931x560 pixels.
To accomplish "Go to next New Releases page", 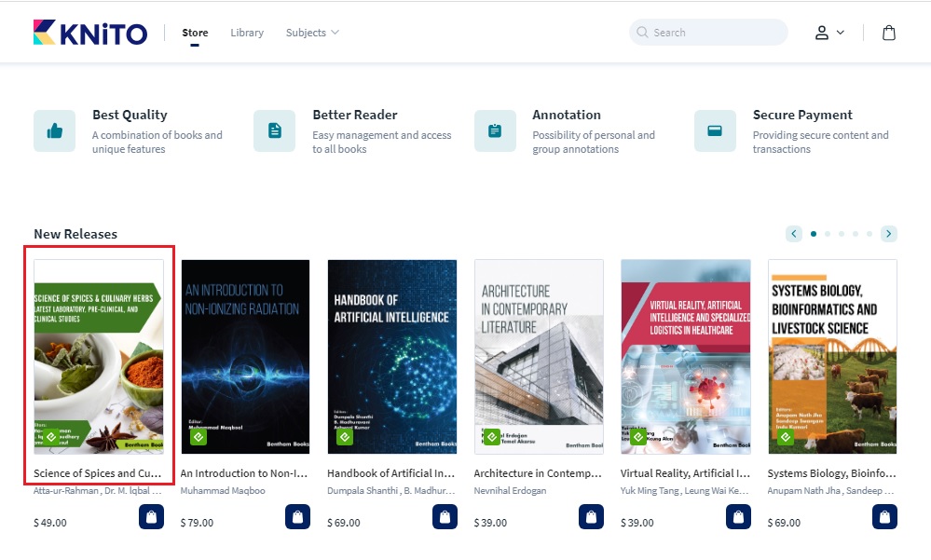I will [x=889, y=234].
